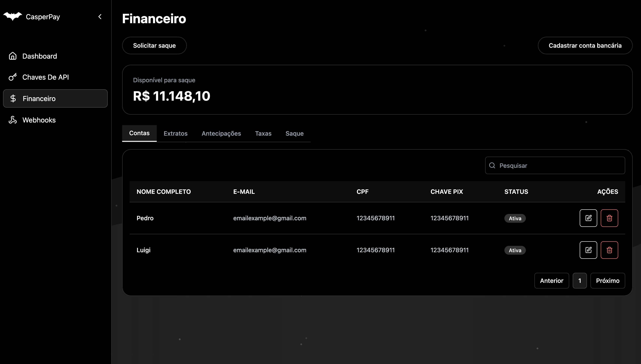Screen dimensions: 641x364
Task: Click the name Pedro in table
Action: tap(145, 218)
